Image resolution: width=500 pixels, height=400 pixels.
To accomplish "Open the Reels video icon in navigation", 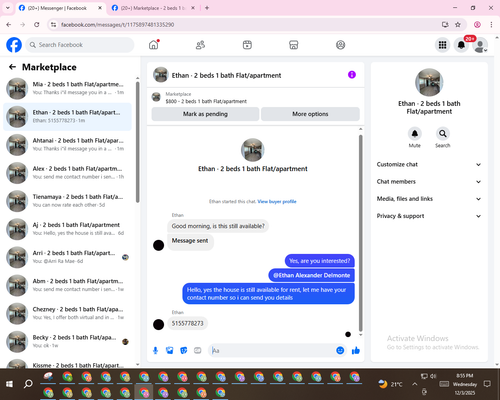I will pyautogui.click(x=247, y=45).
